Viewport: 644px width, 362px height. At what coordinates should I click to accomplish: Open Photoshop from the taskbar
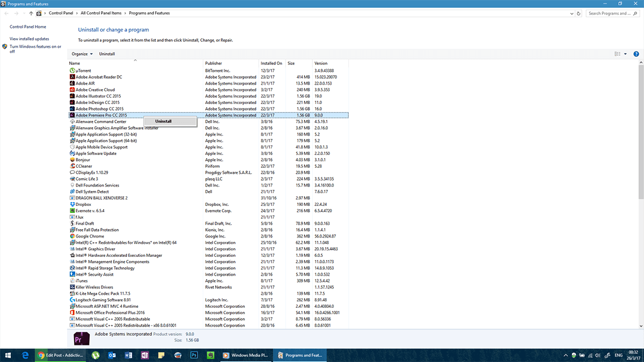[x=195, y=355]
